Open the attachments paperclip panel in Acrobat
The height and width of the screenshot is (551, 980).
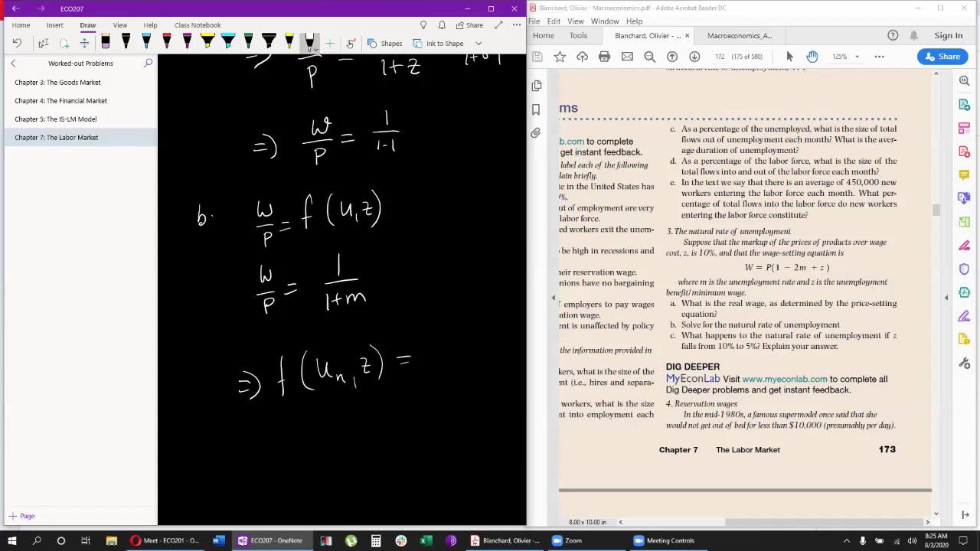click(536, 133)
